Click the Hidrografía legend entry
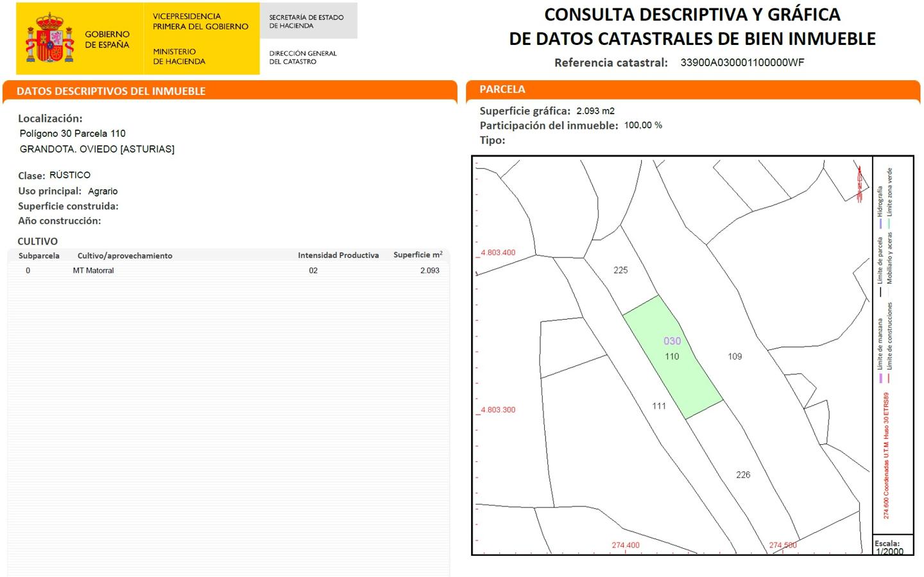Viewport: 924px width, 577px height. (x=880, y=207)
